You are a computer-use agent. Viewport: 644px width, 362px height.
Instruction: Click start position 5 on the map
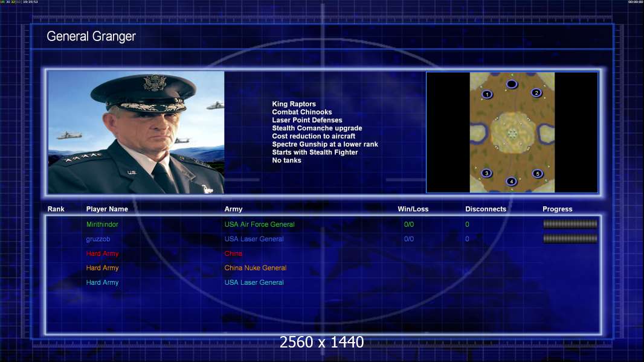pyautogui.click(x=538, y=173)
